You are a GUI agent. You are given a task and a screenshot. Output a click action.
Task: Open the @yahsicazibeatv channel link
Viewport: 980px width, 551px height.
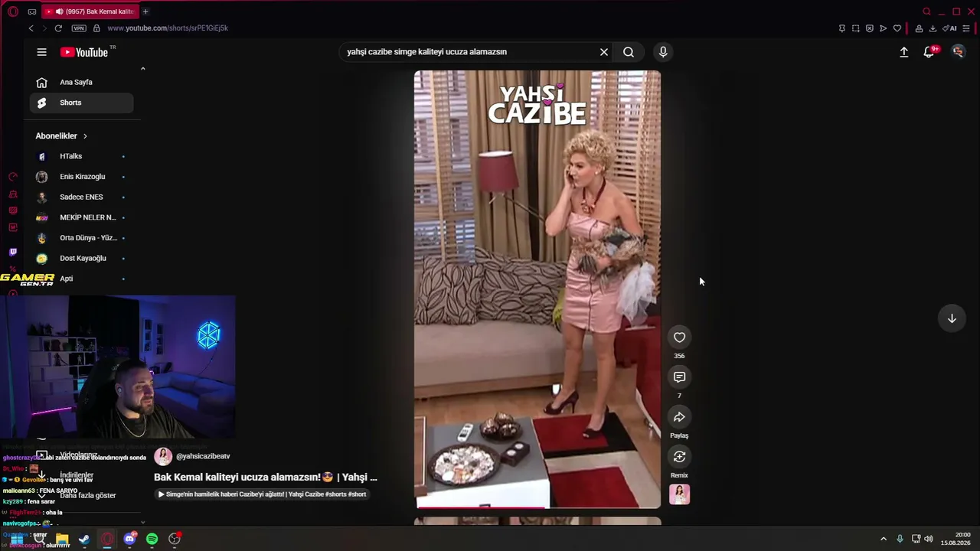tap(203, 456)
